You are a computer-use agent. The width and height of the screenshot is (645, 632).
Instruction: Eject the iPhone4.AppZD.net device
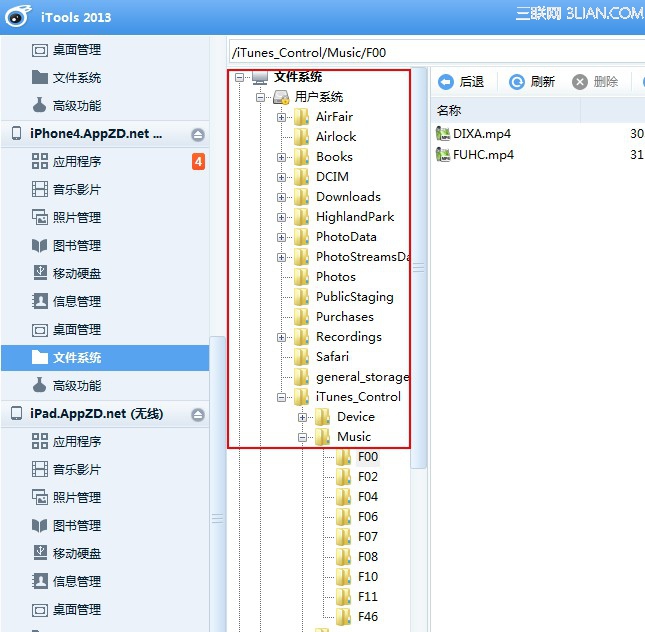point(198,135)
